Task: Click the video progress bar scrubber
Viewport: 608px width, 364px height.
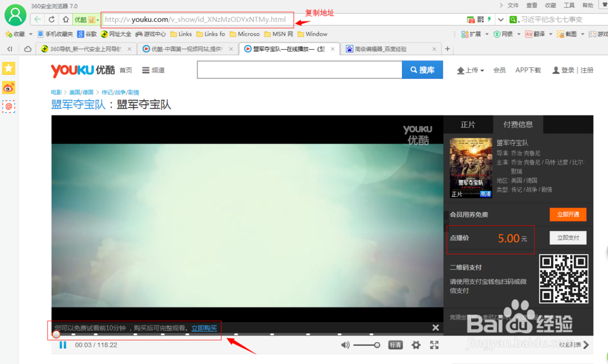Action: tap(56, 334)
